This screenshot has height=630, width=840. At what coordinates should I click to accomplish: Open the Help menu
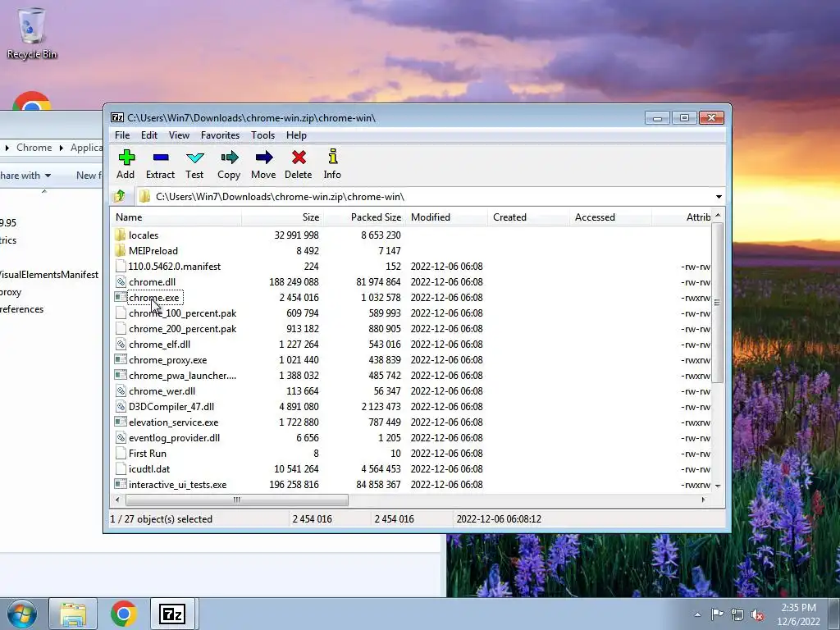tap(296, 135)
